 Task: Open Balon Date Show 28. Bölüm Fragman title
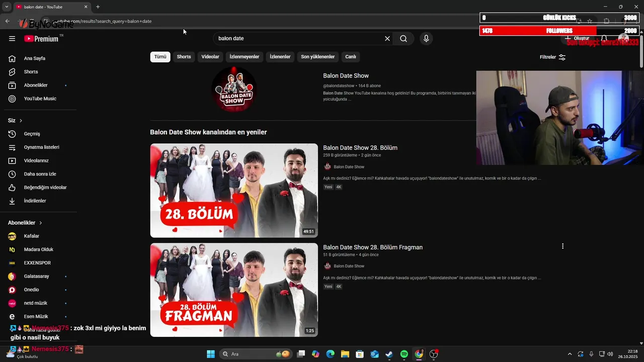373,247
